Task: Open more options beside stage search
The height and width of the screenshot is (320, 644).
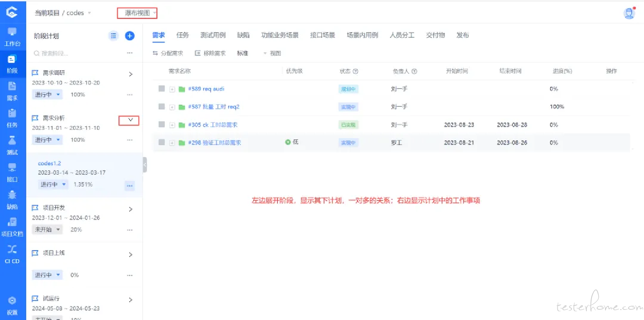Action: pyautogui.click(x=130, y=53)
